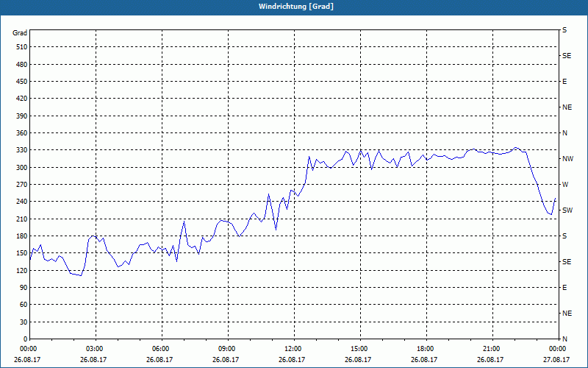Click the blue wind direction curve plateau near 20:00
This screenshot has height=368, width=588.
click(x=470, y=150)
